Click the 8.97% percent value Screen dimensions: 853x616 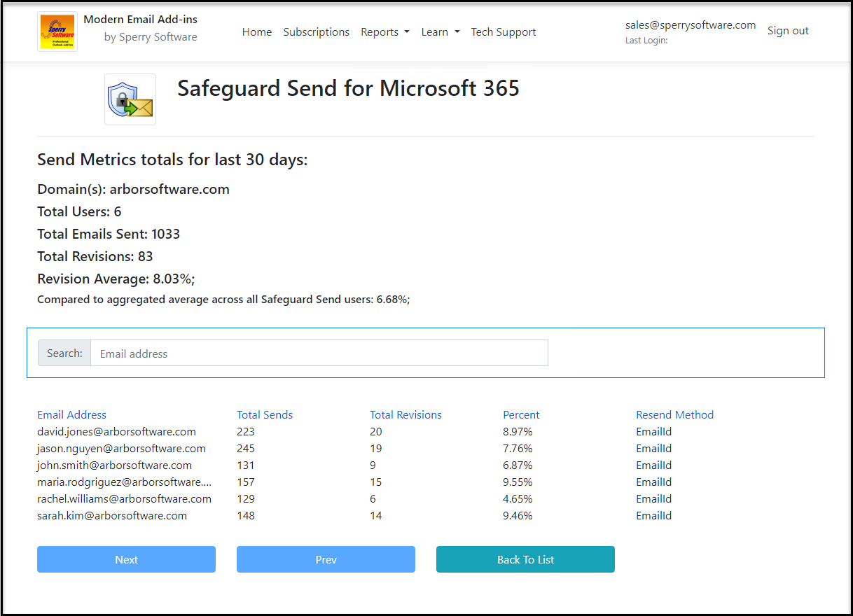[518, 431]
